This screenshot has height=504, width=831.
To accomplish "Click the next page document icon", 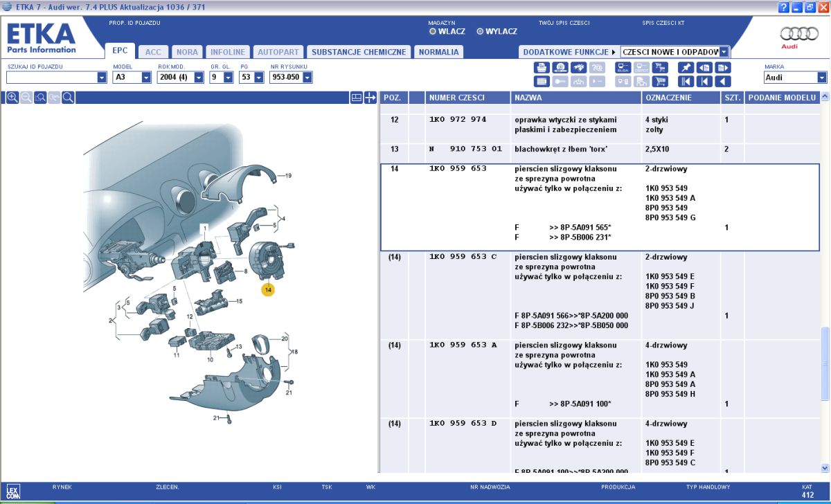I will (x=723, y=68).
